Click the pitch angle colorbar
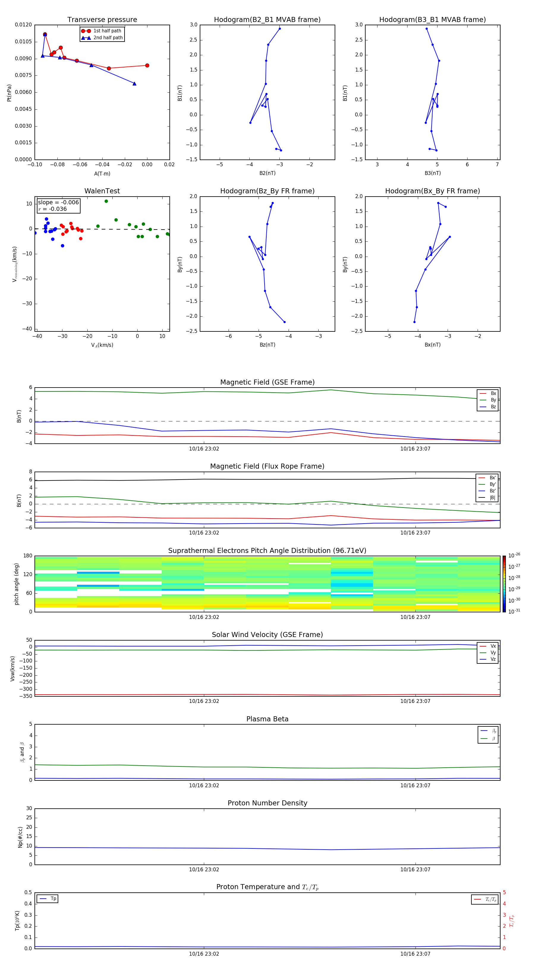Screen dimensions: 535x980 pos(504,584)
